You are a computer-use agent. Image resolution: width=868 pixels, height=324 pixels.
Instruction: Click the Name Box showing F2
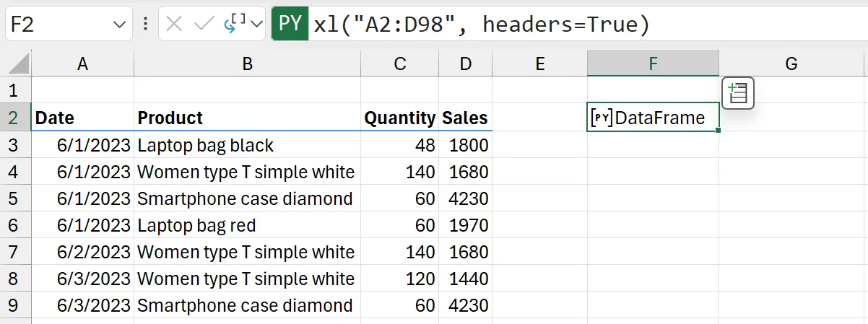[x=58, y=25]
